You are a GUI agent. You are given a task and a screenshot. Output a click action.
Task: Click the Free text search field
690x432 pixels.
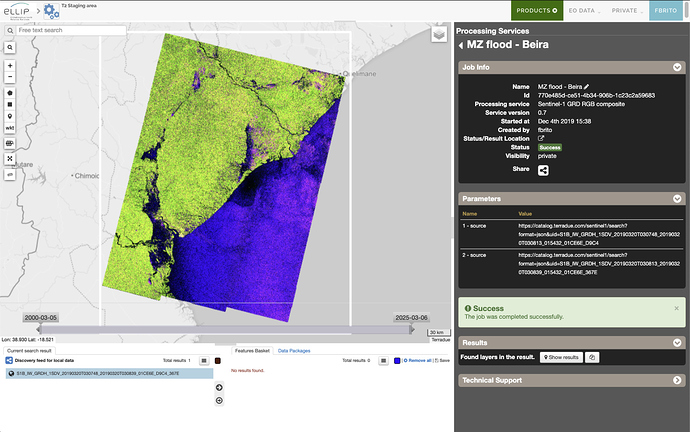70,31
